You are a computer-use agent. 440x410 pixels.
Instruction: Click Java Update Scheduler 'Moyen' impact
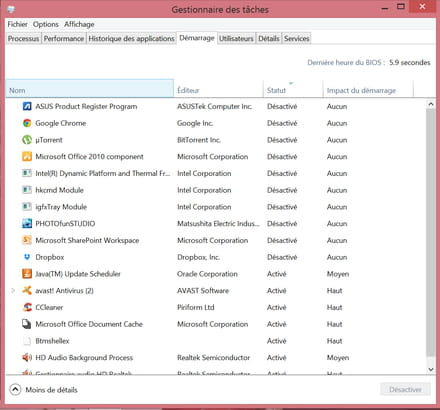(338, 274)
